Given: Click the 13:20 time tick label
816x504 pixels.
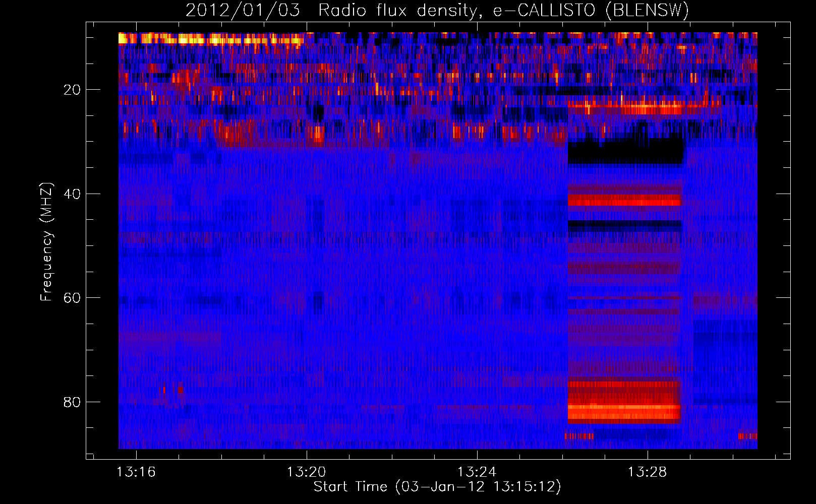Looking at the screenshot, I should pyautogui.click(x=307, y=472).
